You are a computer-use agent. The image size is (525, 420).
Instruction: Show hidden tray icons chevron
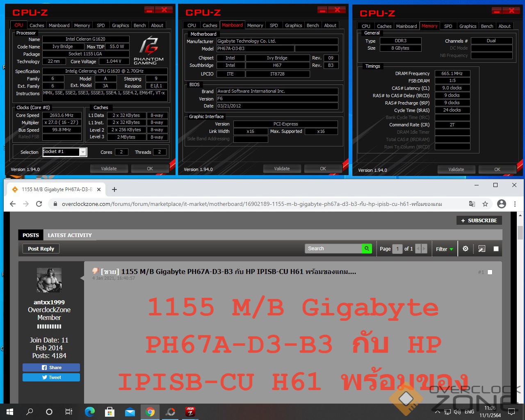[x=437, y=412]
